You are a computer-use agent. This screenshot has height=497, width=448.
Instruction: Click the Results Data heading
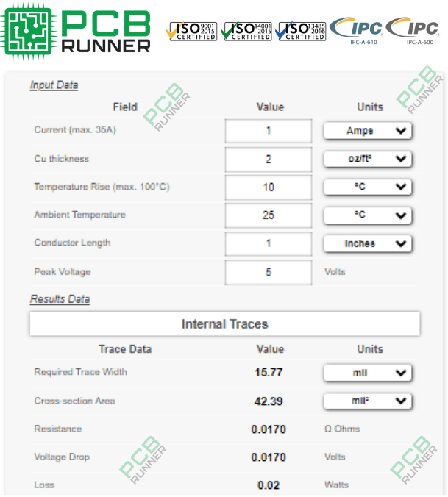(x=60, y=299)
